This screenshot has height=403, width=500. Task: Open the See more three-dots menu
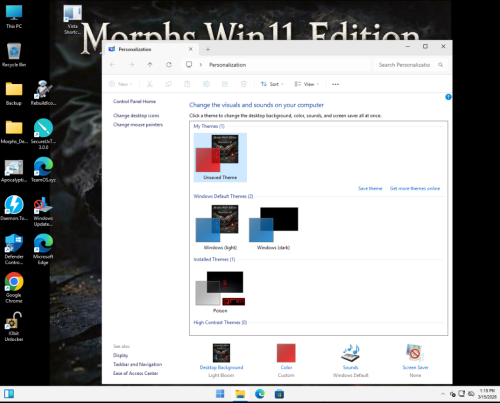(335, 84)
